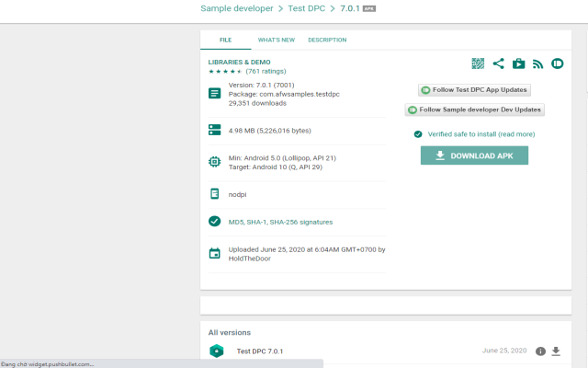Click the Android API chip icon

click(x=214, y=162)
